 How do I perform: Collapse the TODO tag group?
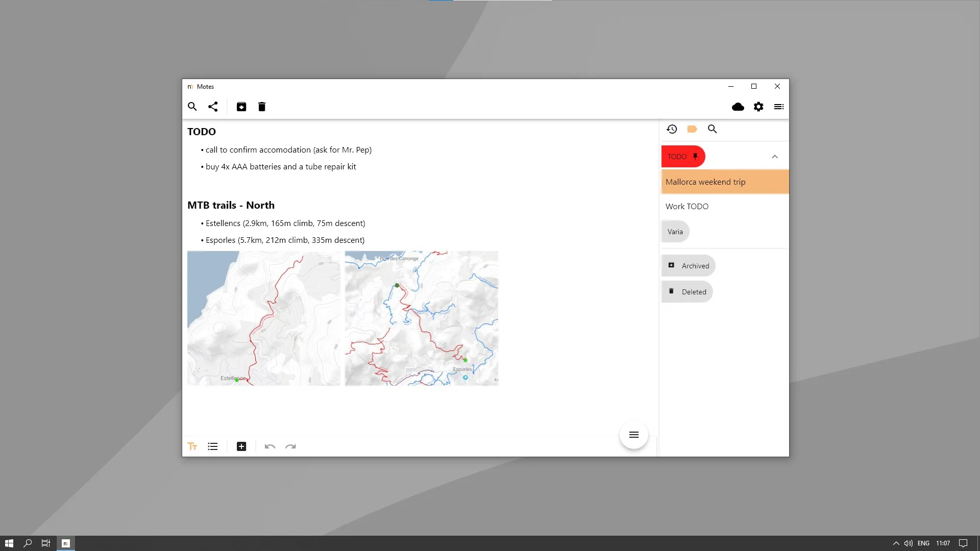coord(775,157)
